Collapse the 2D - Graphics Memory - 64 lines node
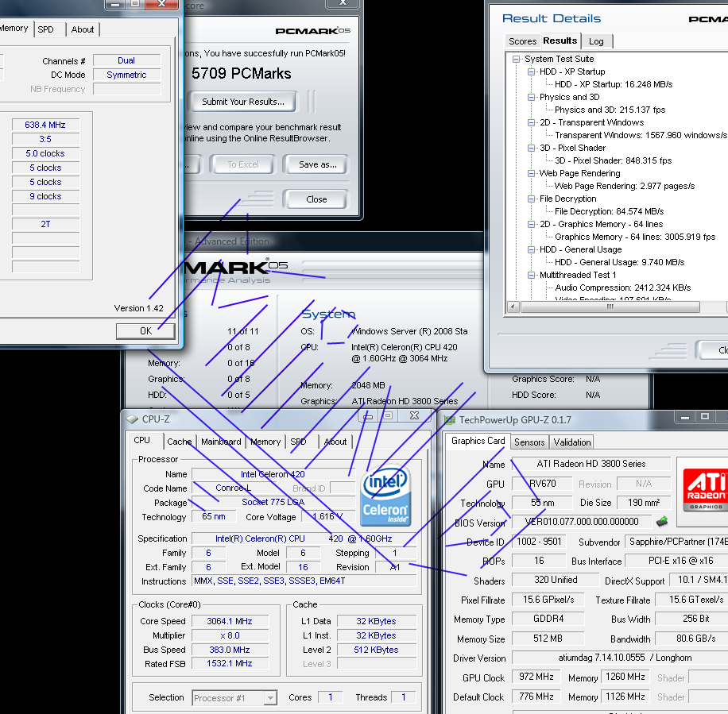This screenshot has height=714, width=728. (531, 225)
